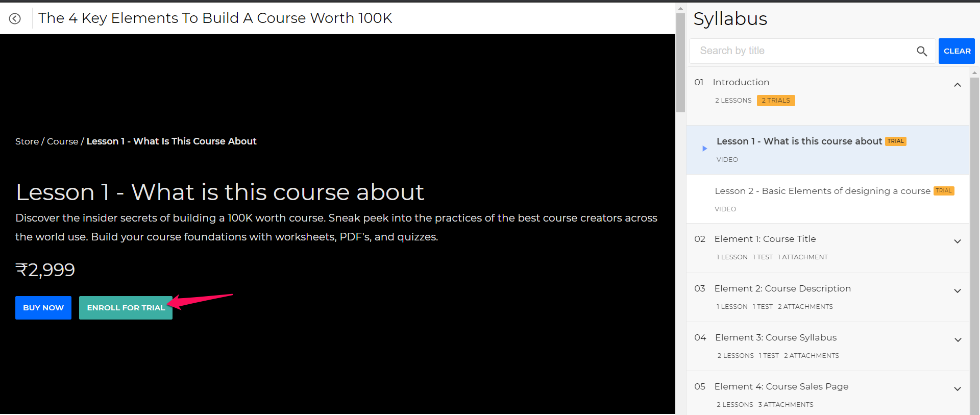Collapse the Introduction section

pyautogui.click(x=957, y=85)
